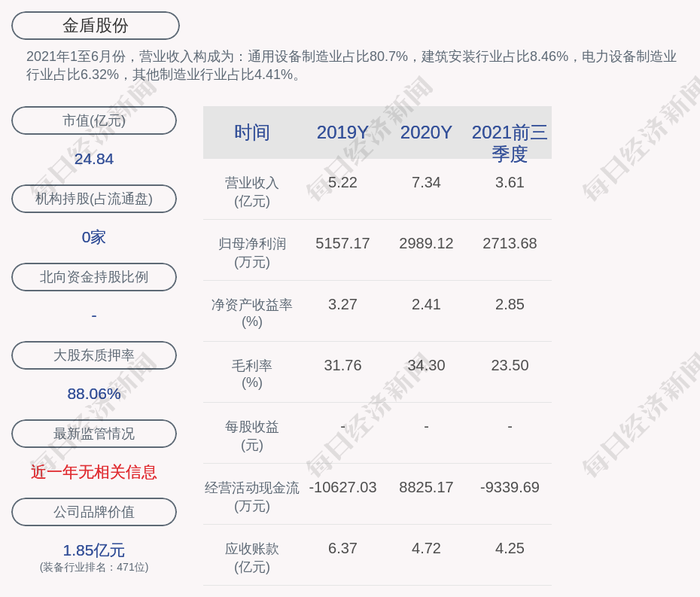Click the 每股收益(元) row label
Image resolution: width=700 pixels, height=597 pixels.
tap(252, 436)
